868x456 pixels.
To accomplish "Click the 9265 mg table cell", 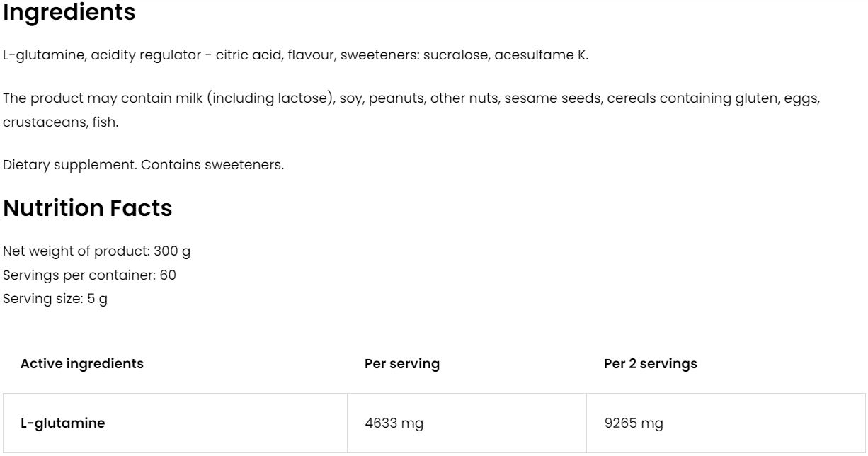I will pyautogui.click(x=633, y=423).
